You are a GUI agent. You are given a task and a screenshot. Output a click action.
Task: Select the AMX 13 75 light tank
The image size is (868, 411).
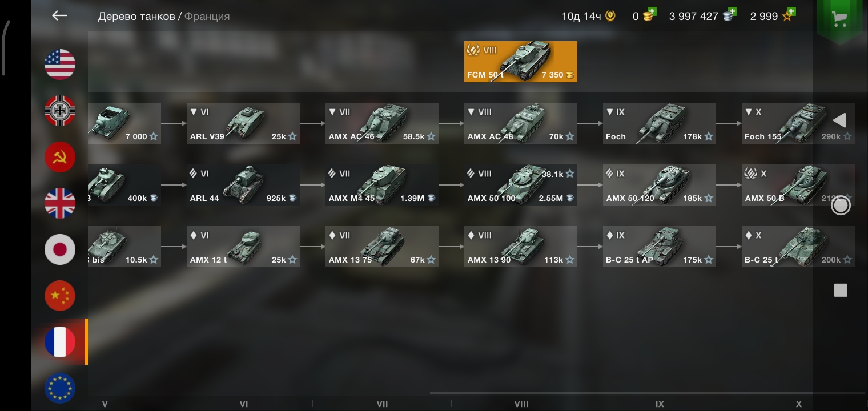point(381,247)
